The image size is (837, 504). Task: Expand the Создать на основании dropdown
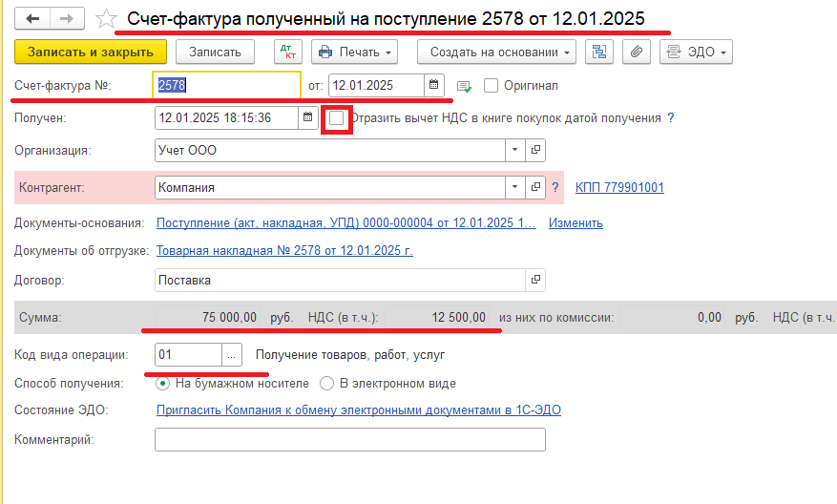[496, 52]
